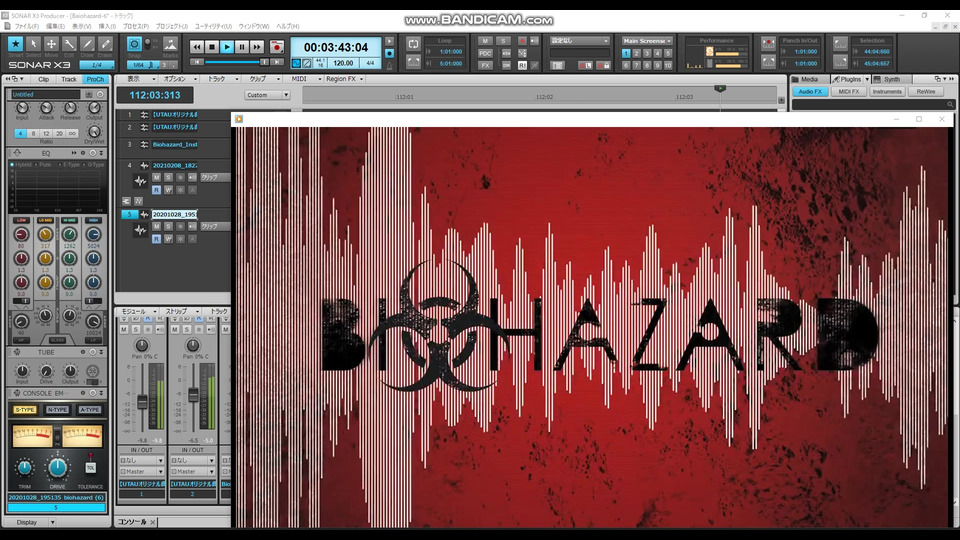Activate the Move tool

pos(51,43)
